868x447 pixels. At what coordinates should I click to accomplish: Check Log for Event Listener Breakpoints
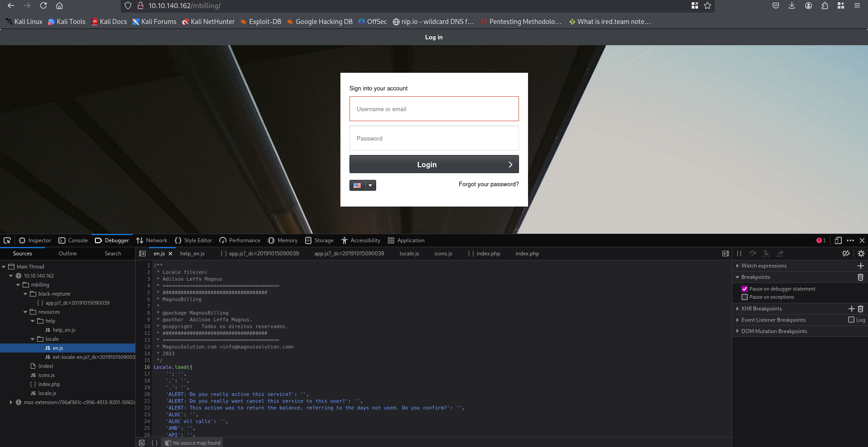point(851,320)
